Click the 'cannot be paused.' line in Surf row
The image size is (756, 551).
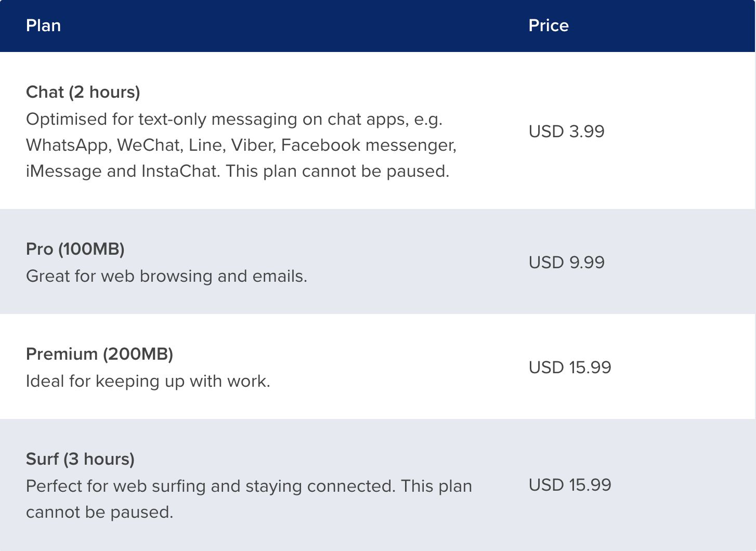point(99,512)
